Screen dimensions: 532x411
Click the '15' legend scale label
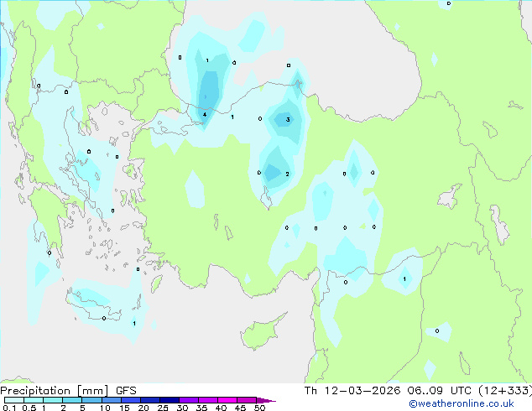pyautogui.click(x=124, y=408)
